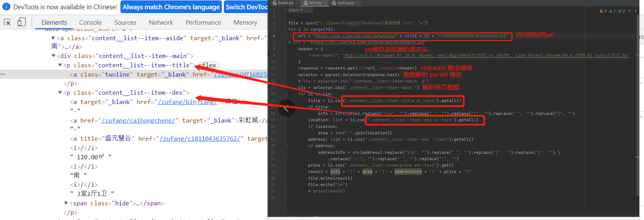The height and width of the screenshot is (220, 644).
Task: Select the '南' orientation text node
Action: point(78,175)
